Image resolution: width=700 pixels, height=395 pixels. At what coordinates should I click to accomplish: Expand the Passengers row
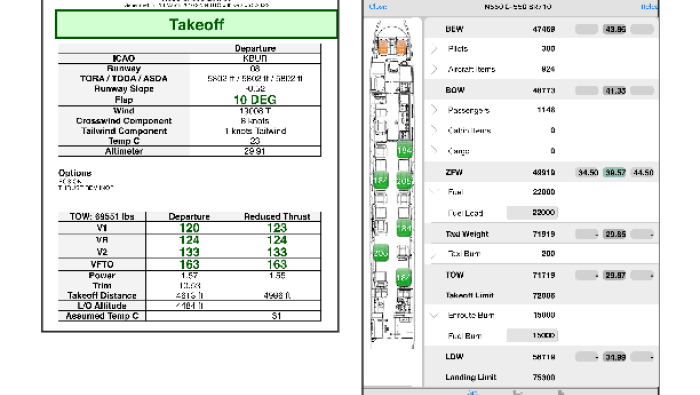[x=434, y=110]
